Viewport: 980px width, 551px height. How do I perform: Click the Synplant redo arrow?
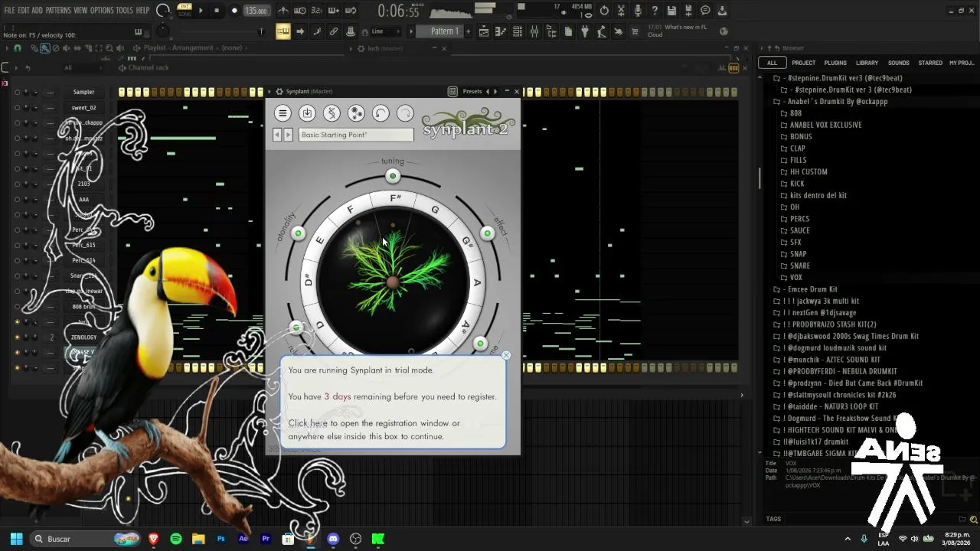pyautogui.click(x=405, y=113)
